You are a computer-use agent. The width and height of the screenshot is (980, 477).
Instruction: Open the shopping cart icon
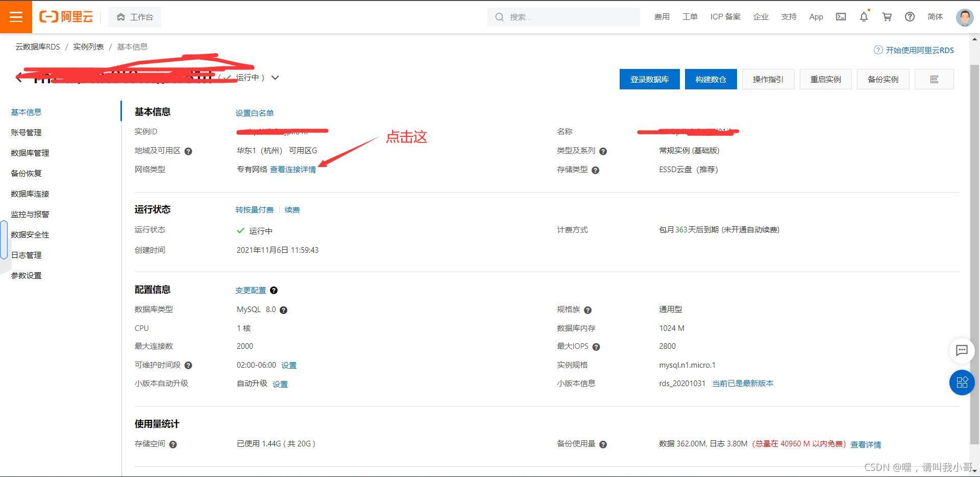887,17
